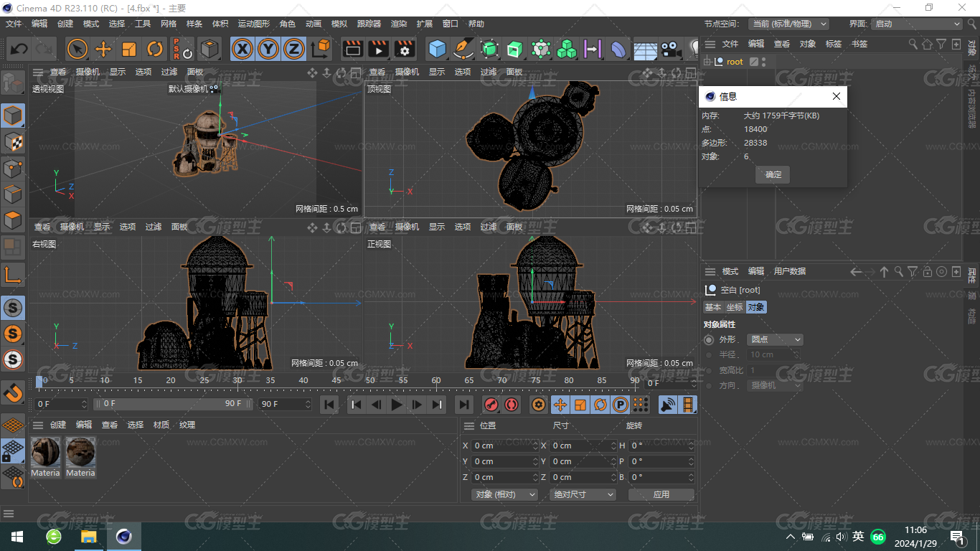This screenshot has width=980, height=551.
Task: Switch to the 基本 attribute tab
Action: [x=713, y=307]
